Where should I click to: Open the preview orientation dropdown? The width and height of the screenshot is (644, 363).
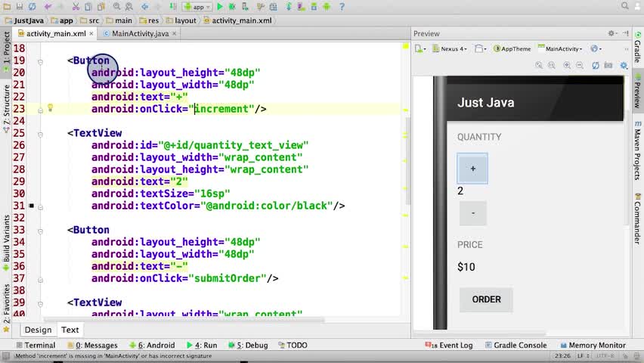click(x=480, y=48)
